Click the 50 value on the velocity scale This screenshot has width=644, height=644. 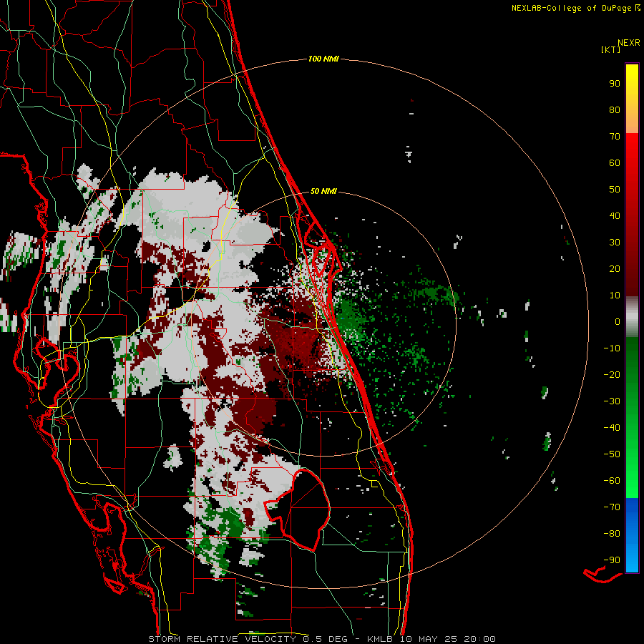[x=615, y=190]
